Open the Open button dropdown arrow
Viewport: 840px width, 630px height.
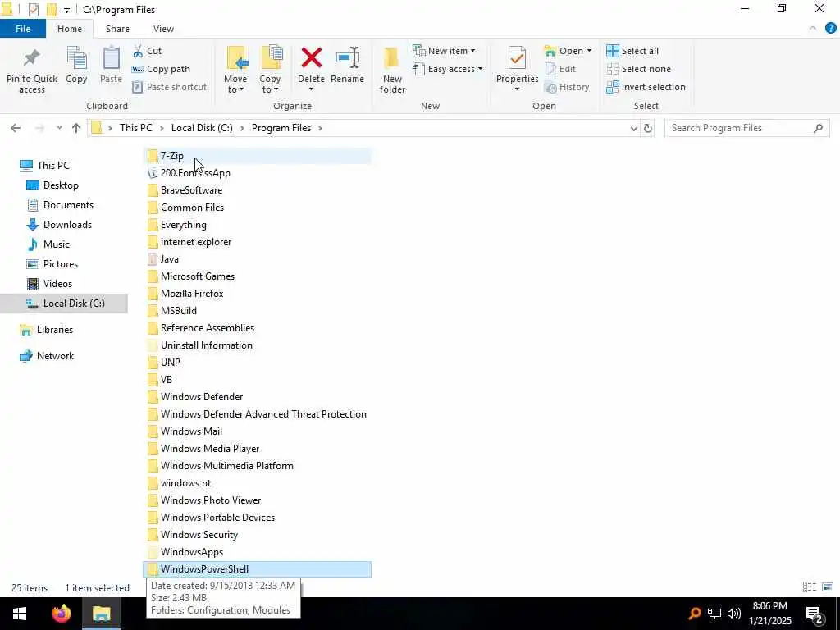coord(589,51)
